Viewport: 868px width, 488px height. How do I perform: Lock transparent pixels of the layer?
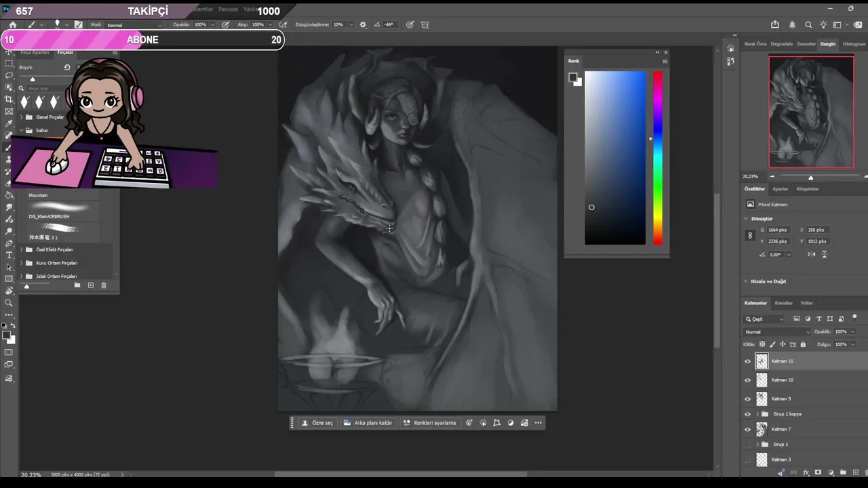(x=762, y=344)
